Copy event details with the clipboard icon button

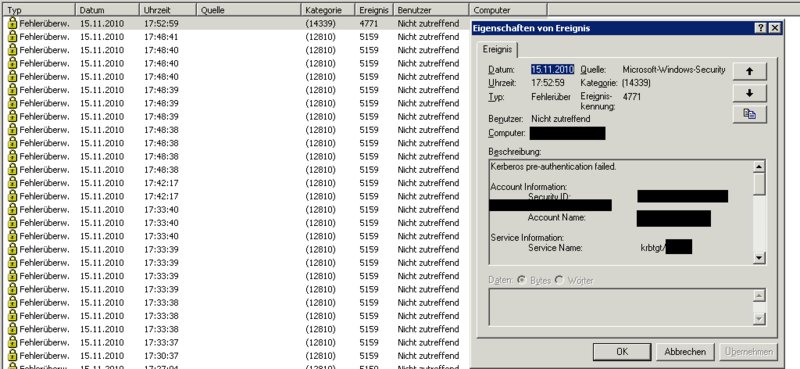749,114
